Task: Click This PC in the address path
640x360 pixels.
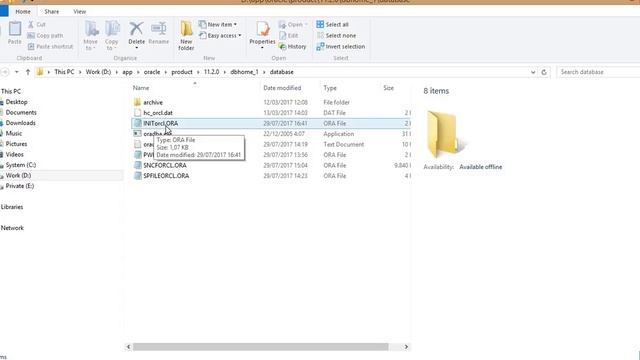Action: (x=64, y=72)
